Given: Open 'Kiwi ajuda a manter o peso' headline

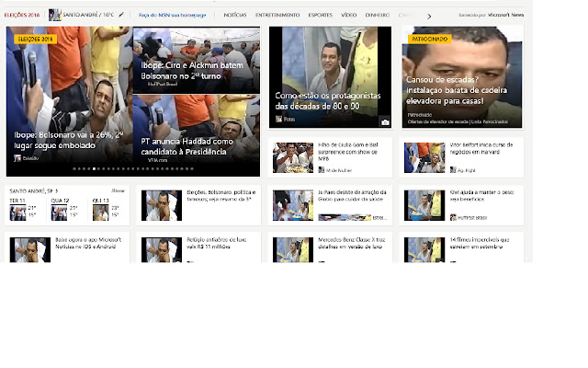Looking at the screenshot, I should coord(481,196).
